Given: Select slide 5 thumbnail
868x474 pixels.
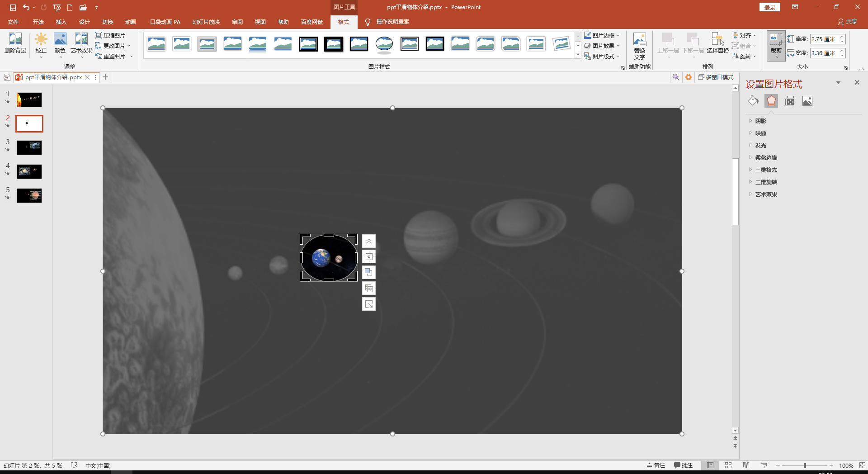Looking at the screenshot, I should (x=29, y=195).
